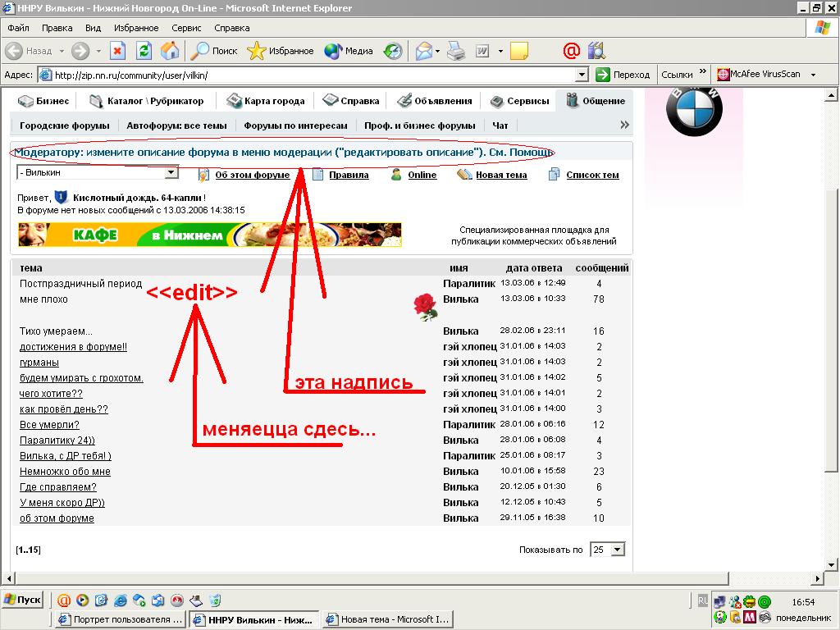Open the Избранное menu
This screenshot has width=840, height=630.
pyautogui.click(x=136, y=28)
